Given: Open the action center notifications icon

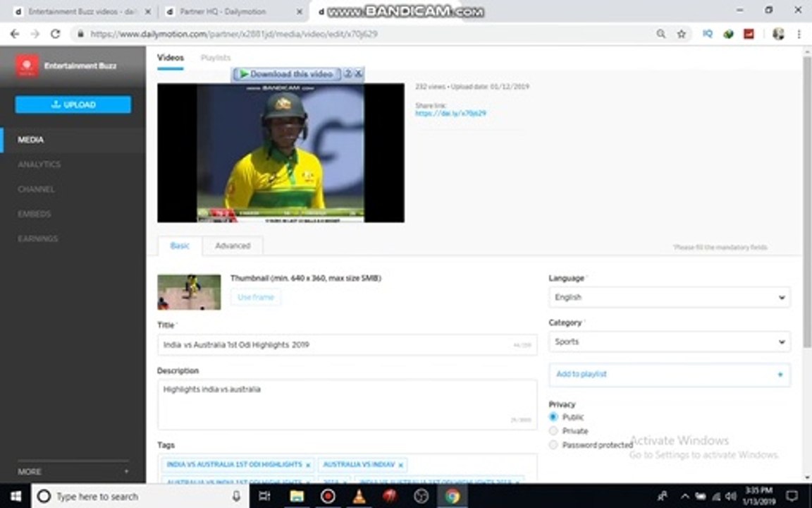Looking at the screenshot, I should 792,496.
